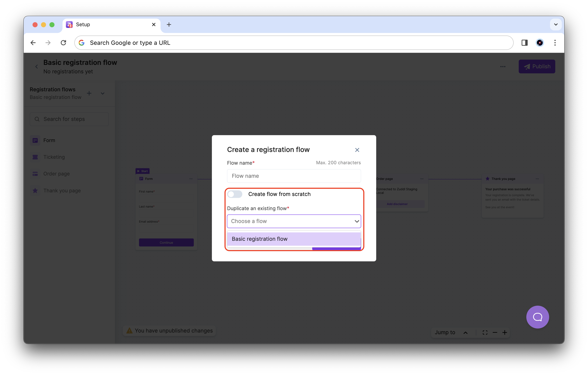Click the Publish button

(x=537, y=67)
